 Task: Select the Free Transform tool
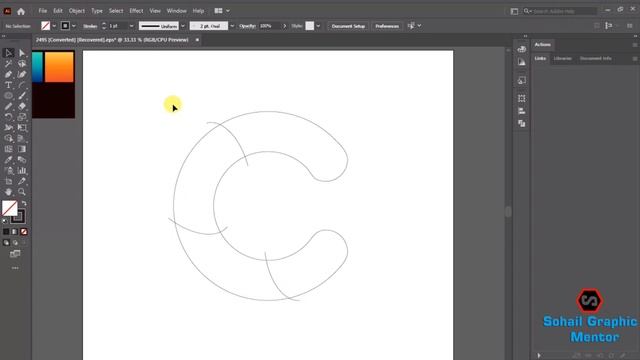(22, 128)
